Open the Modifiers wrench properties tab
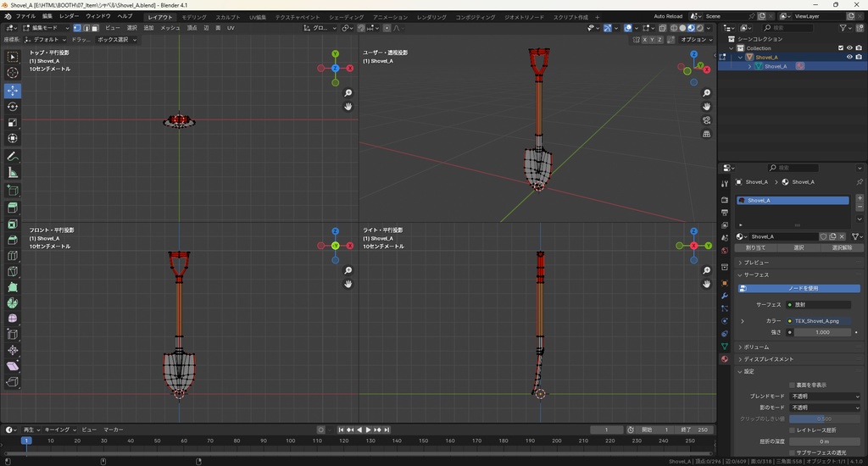Viewport: 868px width, 466px height. 725,296
